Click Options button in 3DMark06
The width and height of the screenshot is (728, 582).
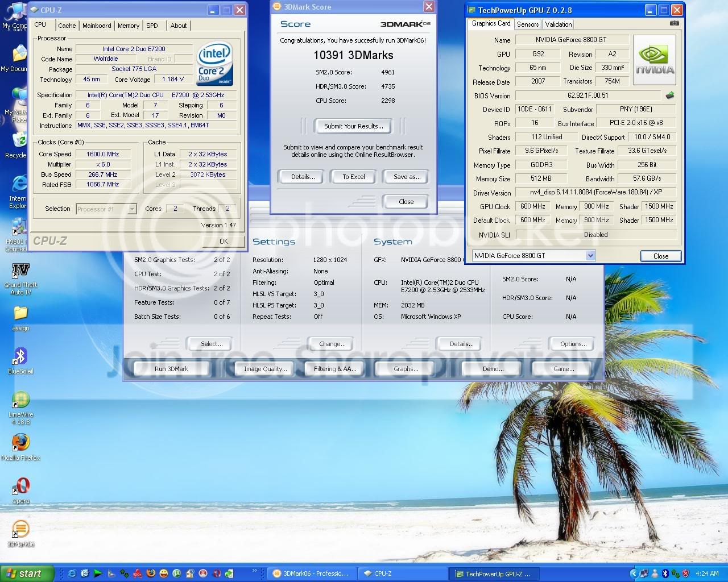point(573,344)
